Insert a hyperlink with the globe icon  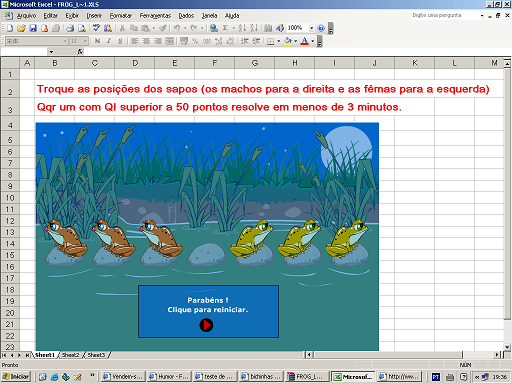click(214, 28)
